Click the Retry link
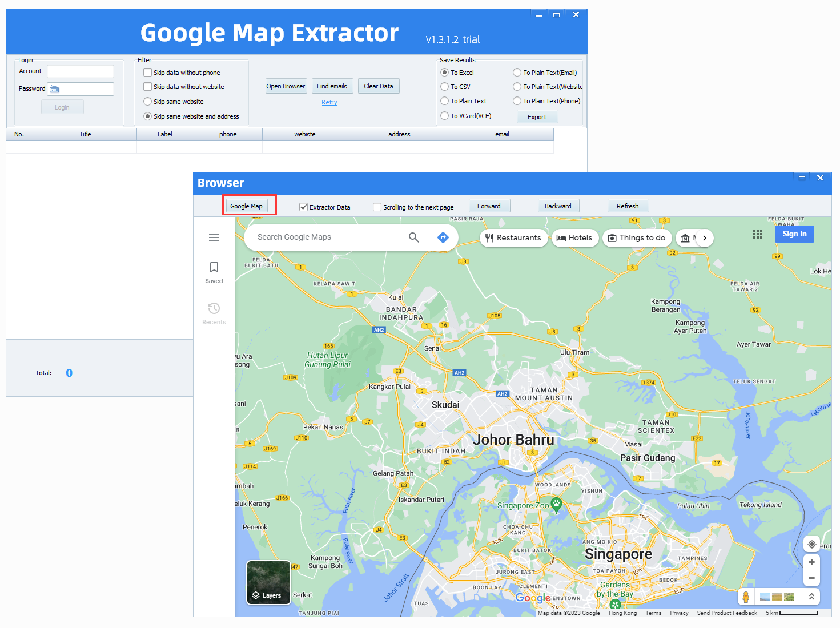The image size is (840, 628). point(329,103)
